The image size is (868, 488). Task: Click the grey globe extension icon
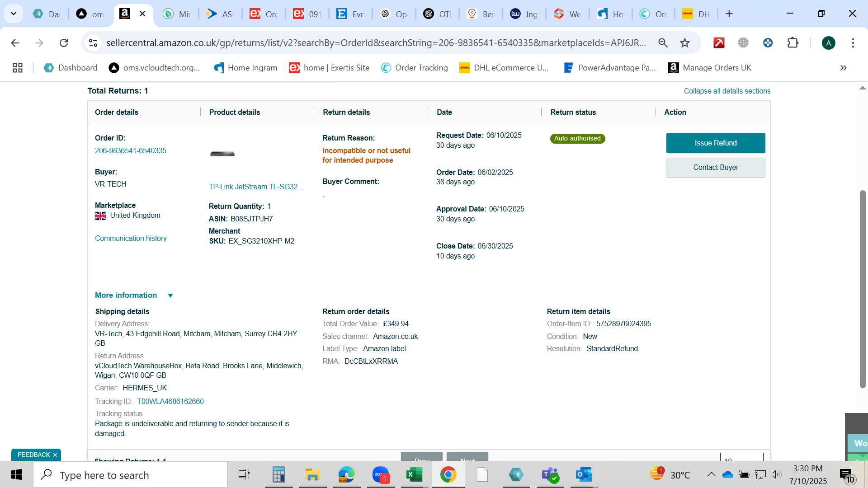coord(743,43)
